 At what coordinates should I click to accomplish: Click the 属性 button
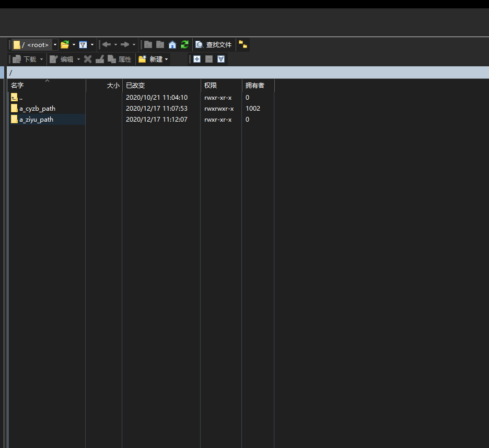(120, 60)
